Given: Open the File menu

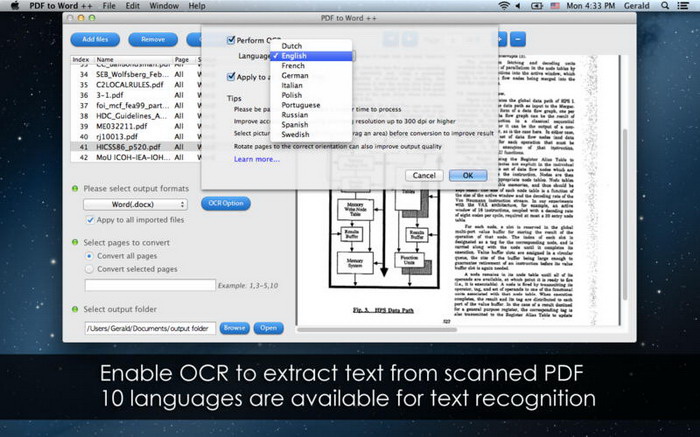Looking at the screenshot, I should pos(108,6).
